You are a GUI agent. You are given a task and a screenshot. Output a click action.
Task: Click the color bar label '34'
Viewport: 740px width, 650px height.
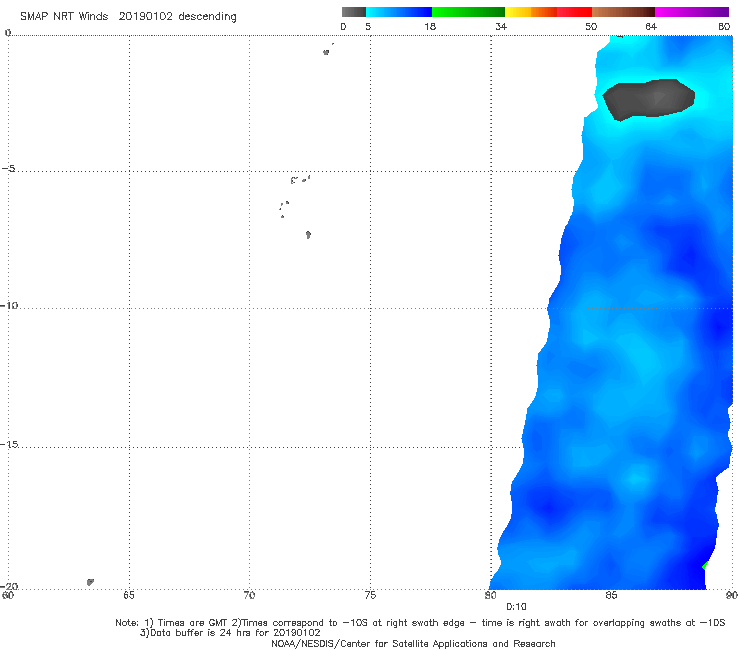[501, 26]
